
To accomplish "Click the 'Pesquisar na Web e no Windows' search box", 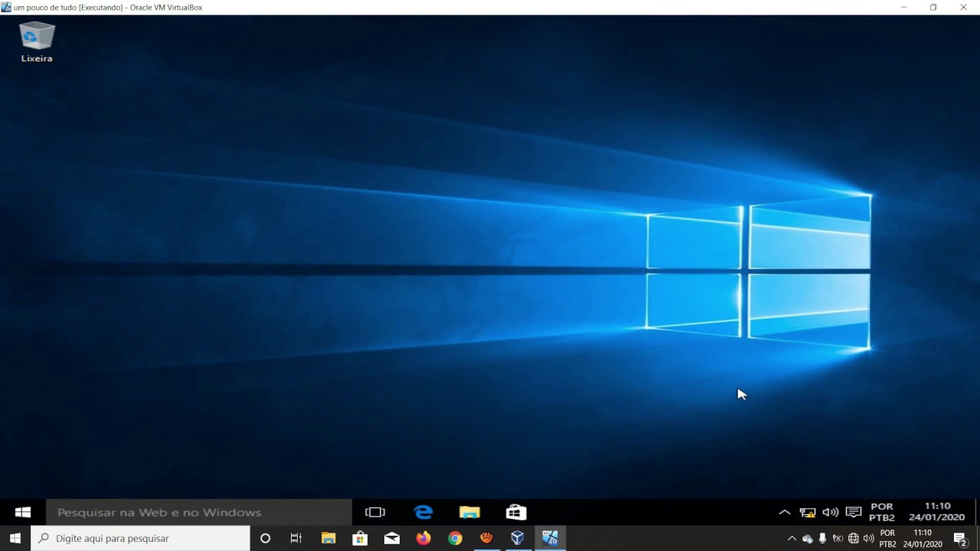I will pyautogui.click(x=199, y=512).
